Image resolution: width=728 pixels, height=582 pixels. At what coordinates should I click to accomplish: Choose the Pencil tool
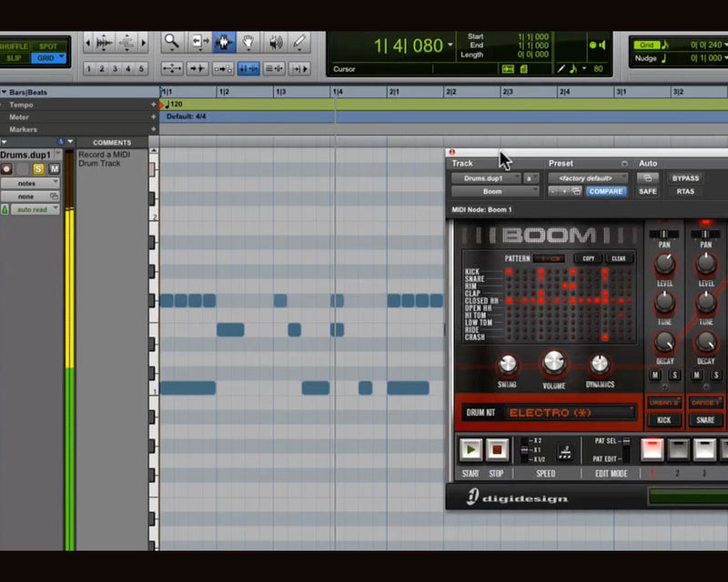coord(298,43)
